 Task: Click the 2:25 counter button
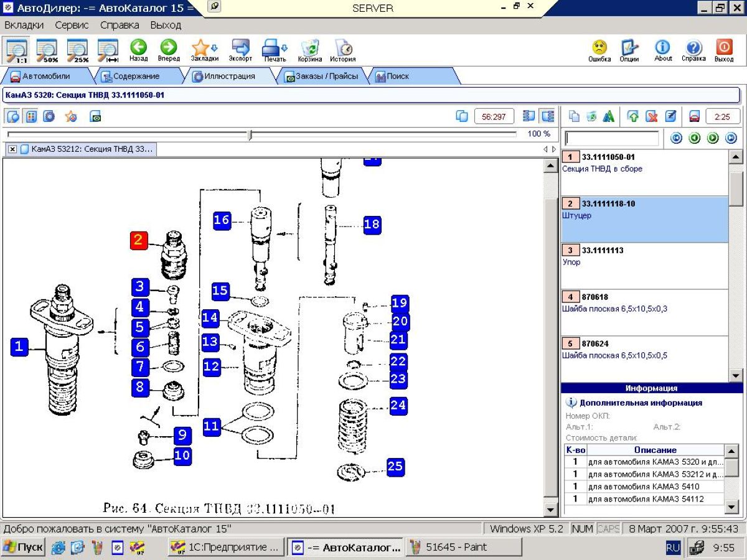click(x=723, y=116)
